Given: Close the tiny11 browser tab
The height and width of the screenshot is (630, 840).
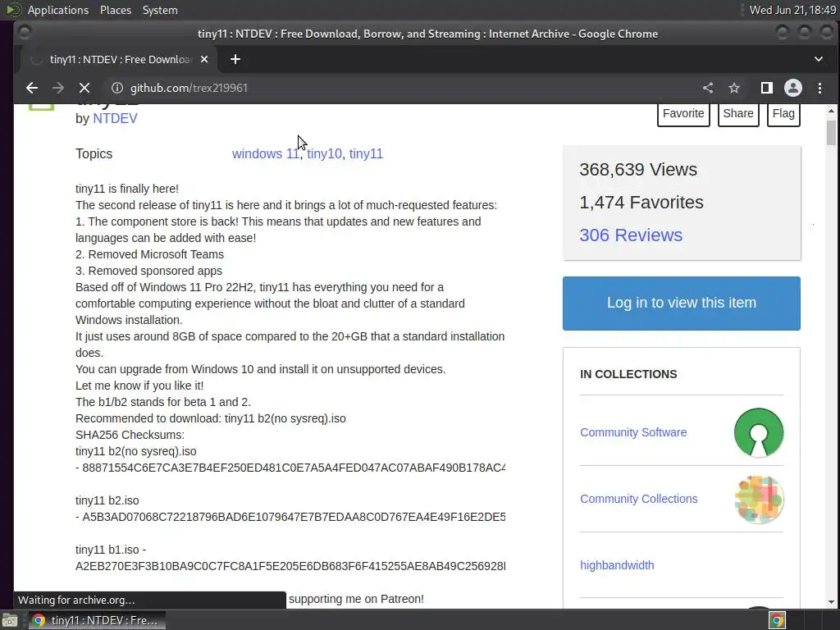Looking at the screenshot, I should [204, 59].
